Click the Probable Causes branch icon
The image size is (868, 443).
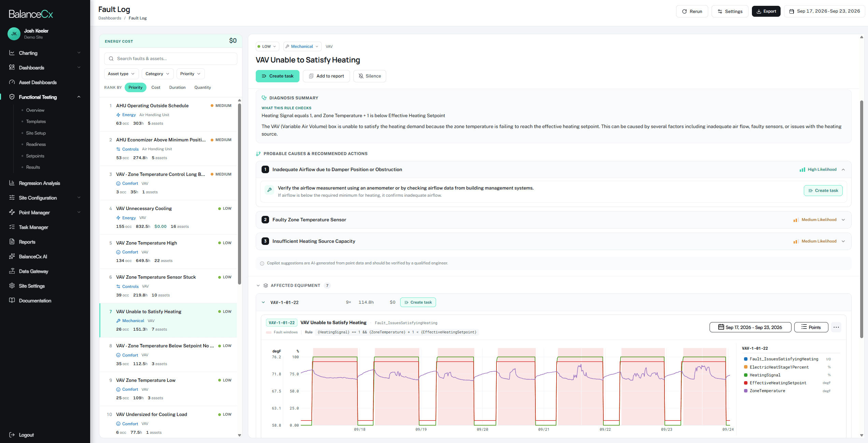pyautogui.click(x=258, y=154)
